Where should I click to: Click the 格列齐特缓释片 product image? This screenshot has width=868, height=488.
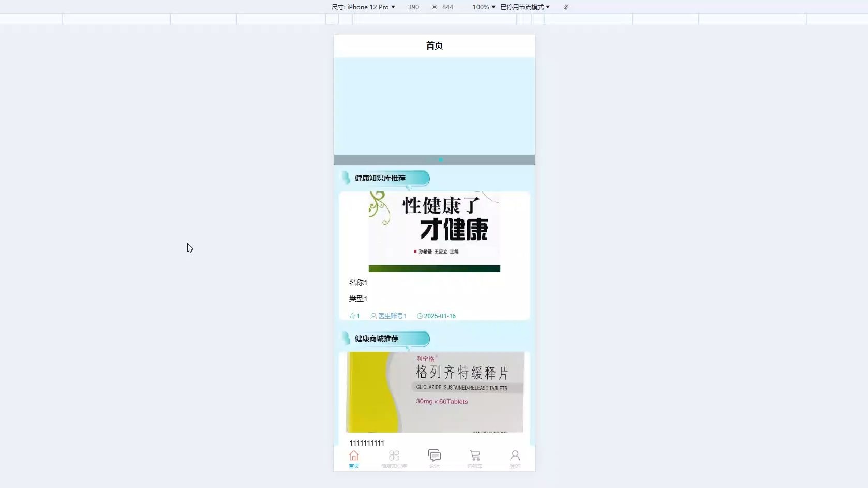click(435, 392)
